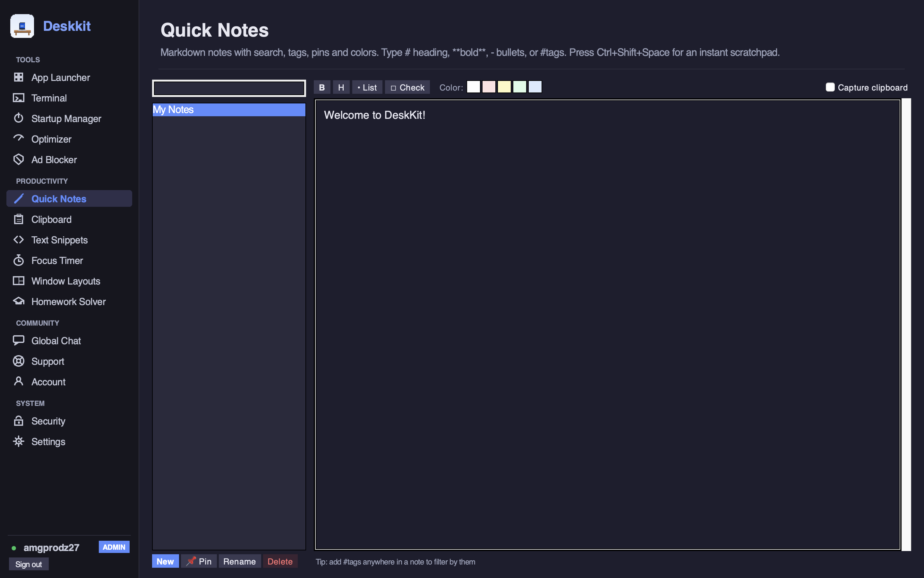Visit the Global Chat page

[x=69, y=341]
